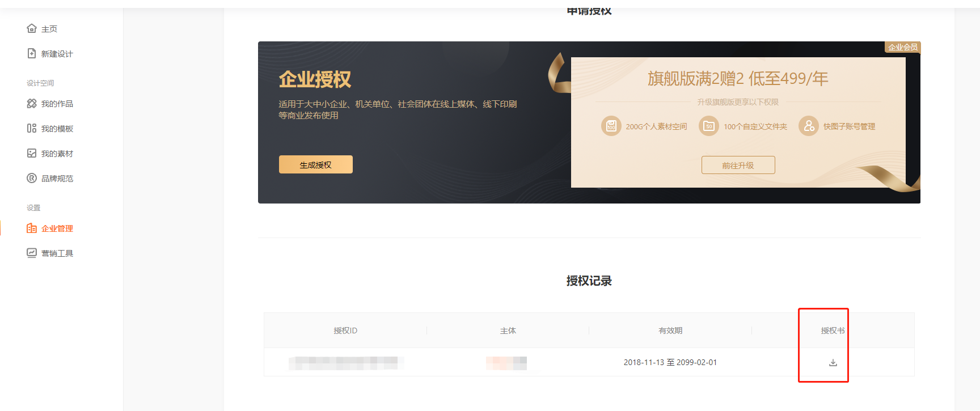Go to 我的模板
The image size is (980, 411).
[57, 129]
